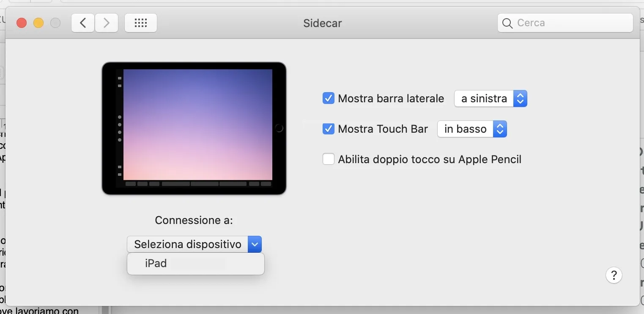
Task: Enable Abilita doppio tocco su Apple Pencil
Action: coord(329,159)
